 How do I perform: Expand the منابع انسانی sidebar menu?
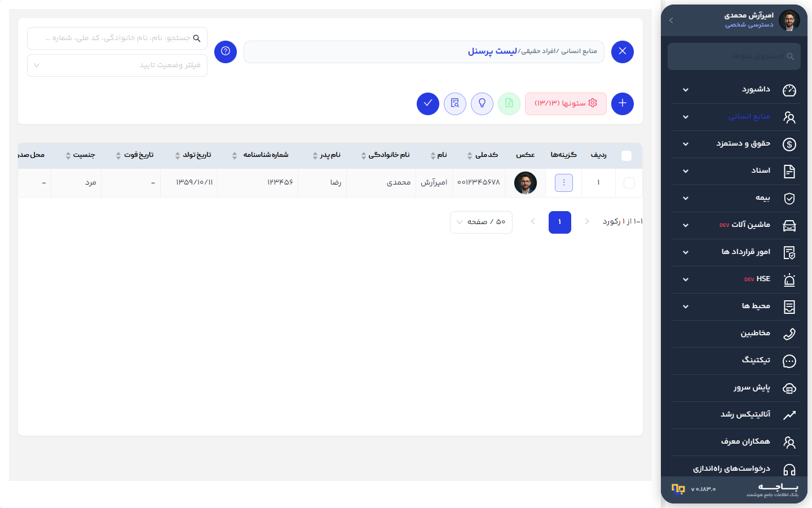pyautogui.click(x=736, y=117)
